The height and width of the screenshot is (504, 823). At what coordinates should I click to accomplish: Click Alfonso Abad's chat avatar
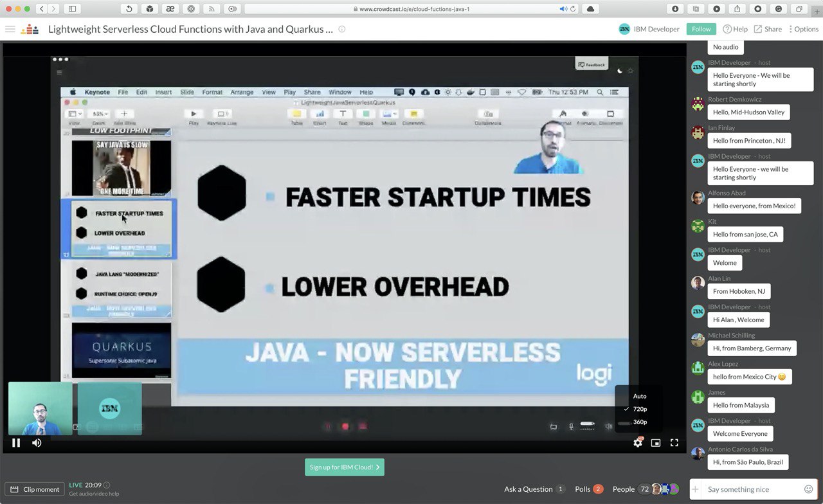[698, 197]
